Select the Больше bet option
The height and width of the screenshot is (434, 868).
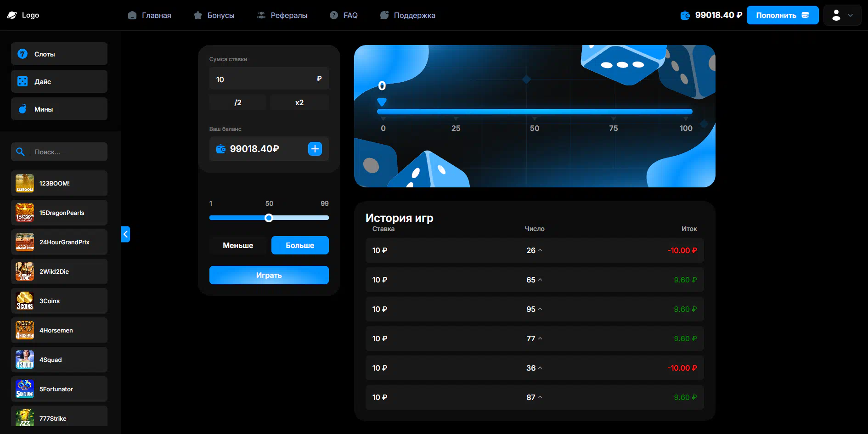click(300, 245)
